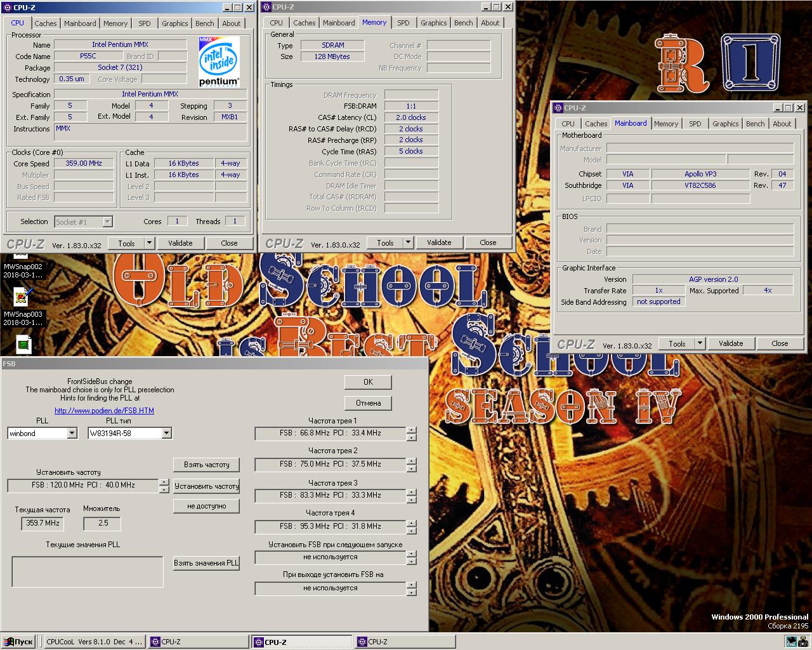This screenshot has width=812, height=650.
Task: Click memory Size value 128 MBytes
Action: tap(332, 57)
